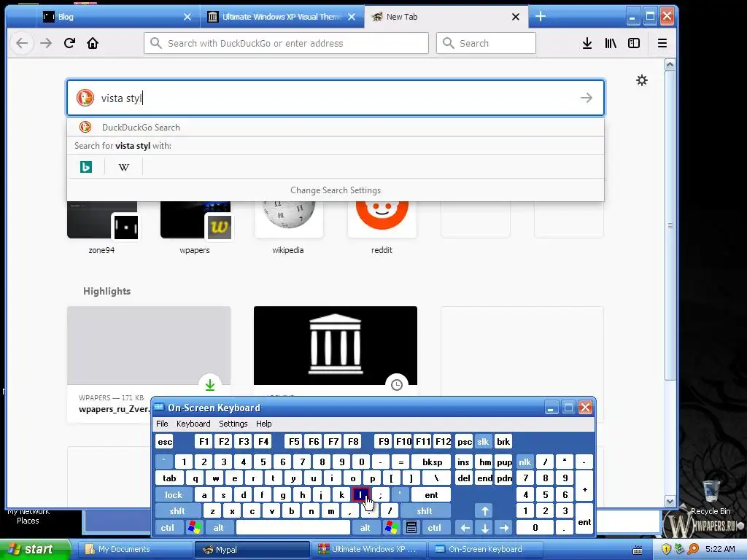Click the browser forward arrow
This screenshot has height=560, width=747.
tap(46, 43)
